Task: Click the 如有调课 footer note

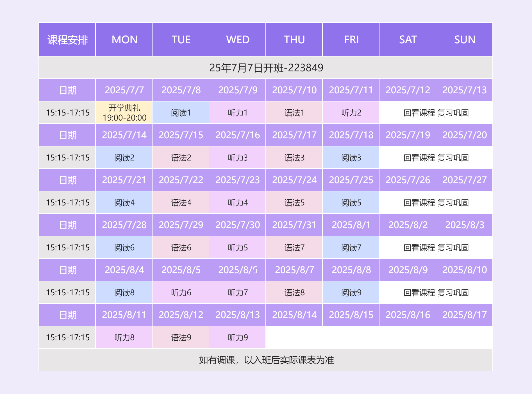Action: (x=266, y=360)
